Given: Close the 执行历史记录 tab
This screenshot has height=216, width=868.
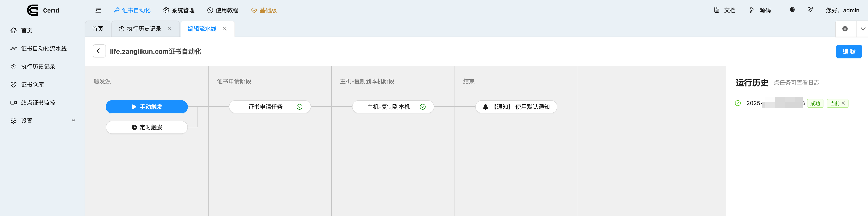Looking at the screenshot, I should coord(170,29).
